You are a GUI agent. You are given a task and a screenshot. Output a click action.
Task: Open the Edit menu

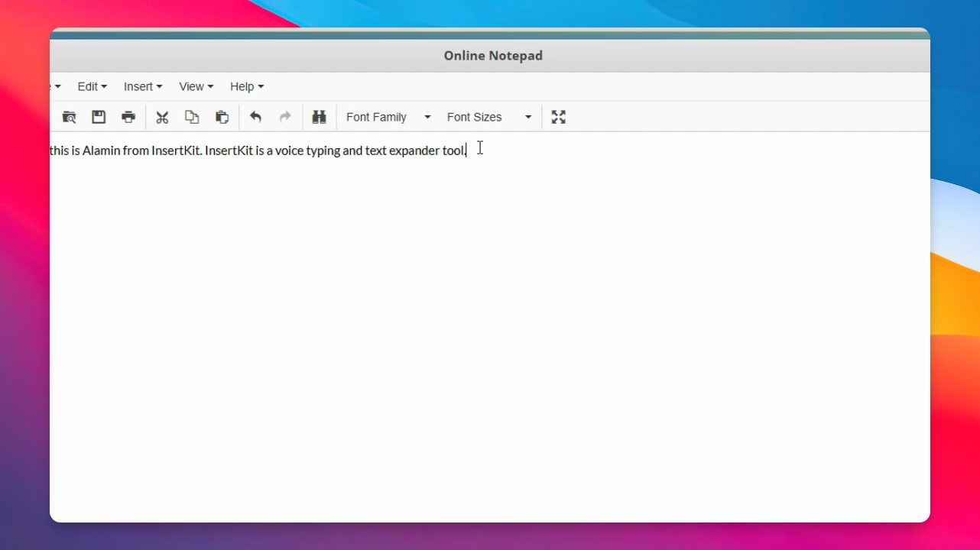(x=92, y=86)
